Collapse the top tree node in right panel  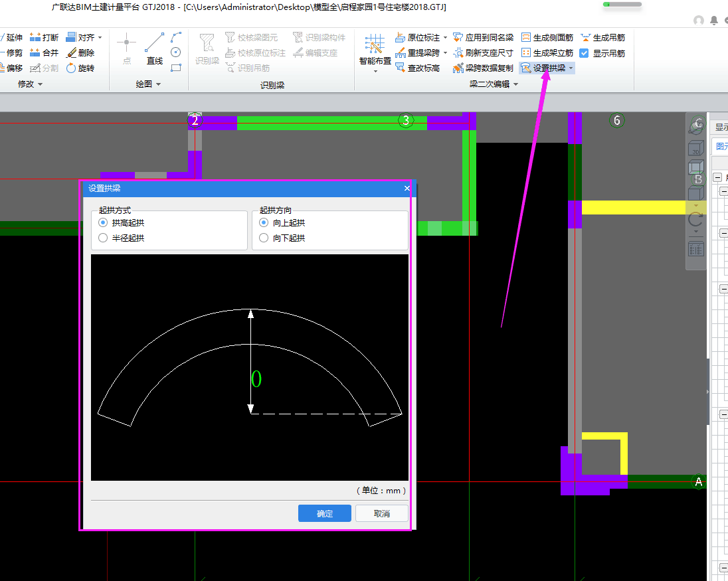pyautogui.click(x=717, y=178)
